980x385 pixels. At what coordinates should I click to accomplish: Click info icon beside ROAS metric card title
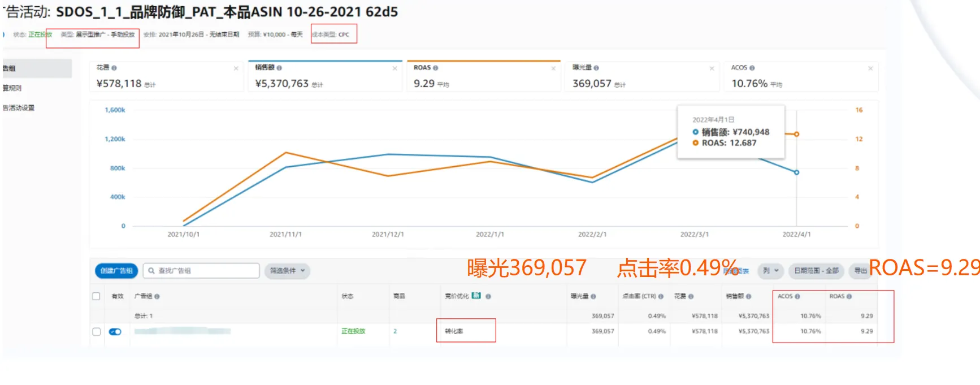[x=435, y=68]
